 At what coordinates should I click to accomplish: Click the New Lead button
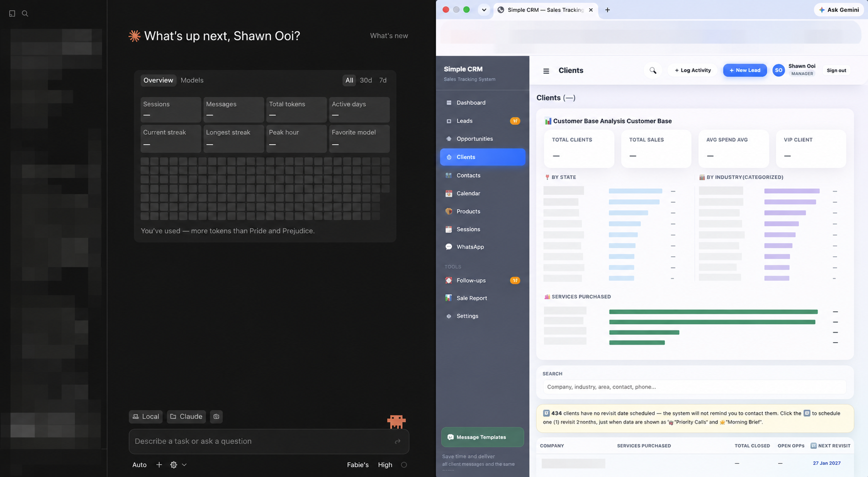[x=745, y=70]
